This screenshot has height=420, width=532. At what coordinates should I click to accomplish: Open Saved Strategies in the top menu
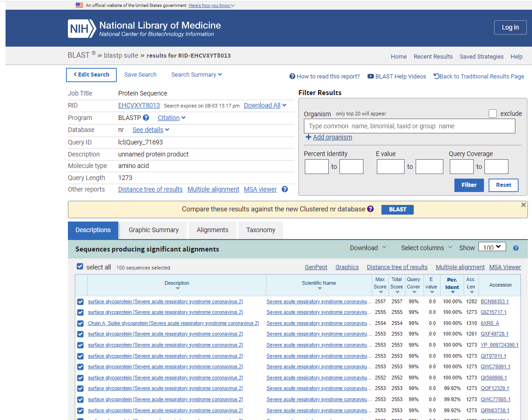[482, 57]
